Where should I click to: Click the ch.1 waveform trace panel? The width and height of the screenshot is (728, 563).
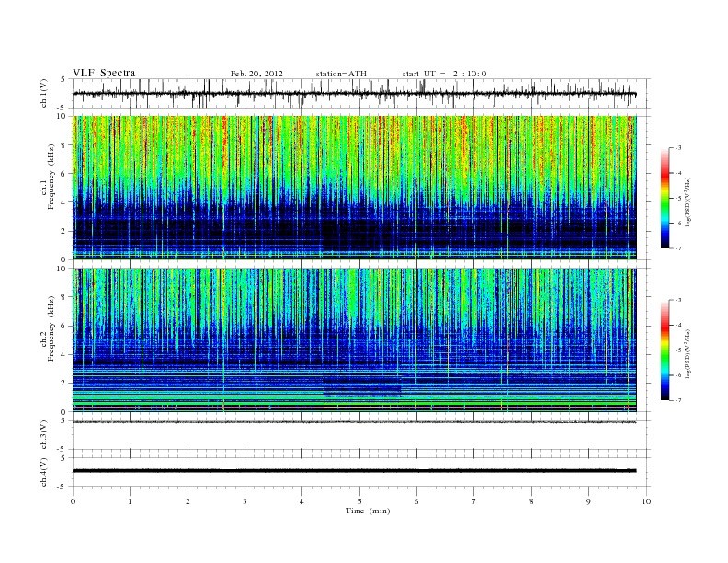click(360, 93)
